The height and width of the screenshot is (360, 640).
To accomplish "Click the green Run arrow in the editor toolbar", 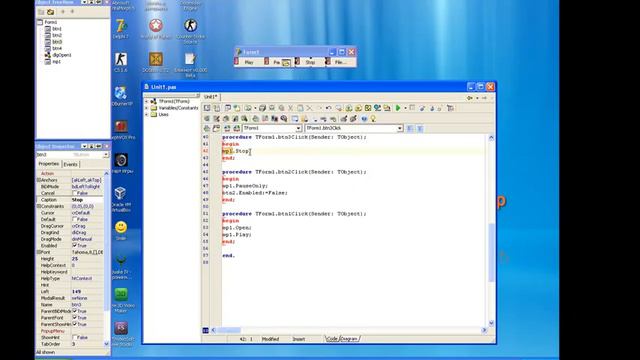I will point(398,108).
